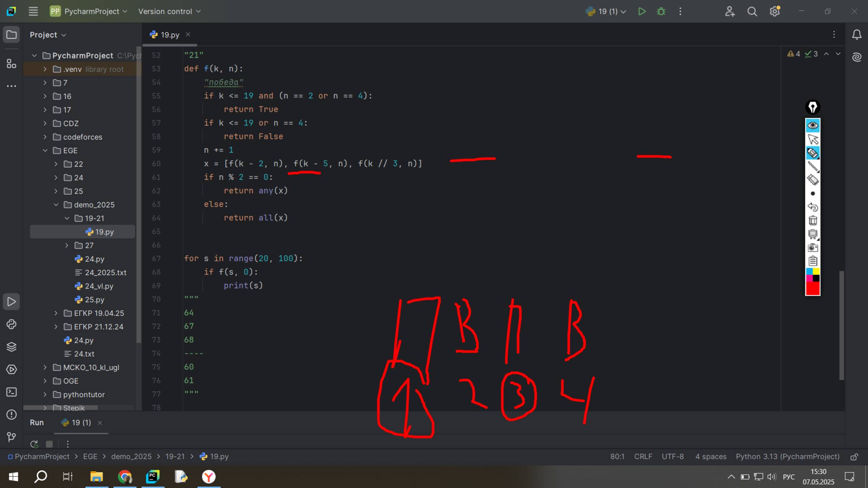Open the main hamburger menu
Image resolution: width=868 pixels, height=488 pixels.
33,12
